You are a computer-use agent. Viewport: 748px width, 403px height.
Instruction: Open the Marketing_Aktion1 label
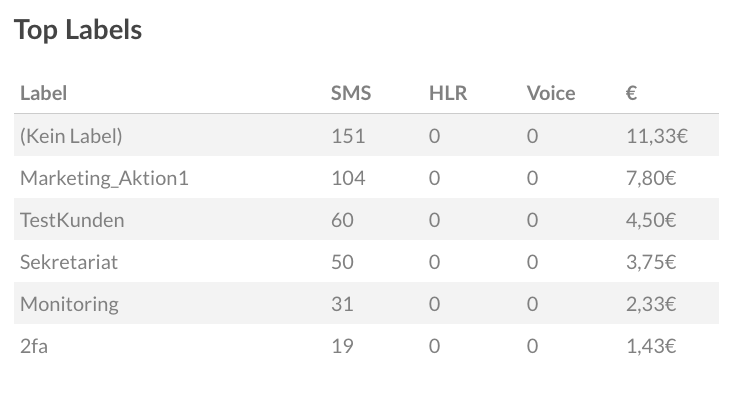[x=104, y=178]
